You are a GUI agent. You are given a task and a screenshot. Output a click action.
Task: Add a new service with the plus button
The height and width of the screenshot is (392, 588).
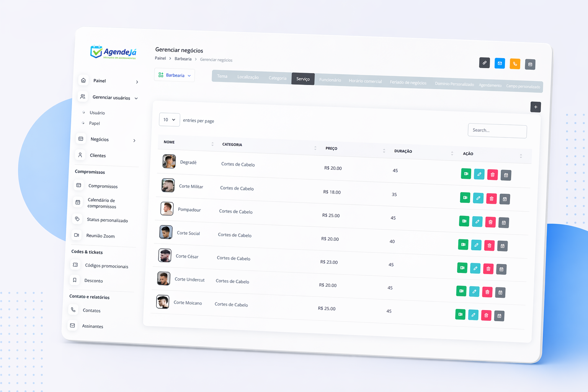(536, 107)
